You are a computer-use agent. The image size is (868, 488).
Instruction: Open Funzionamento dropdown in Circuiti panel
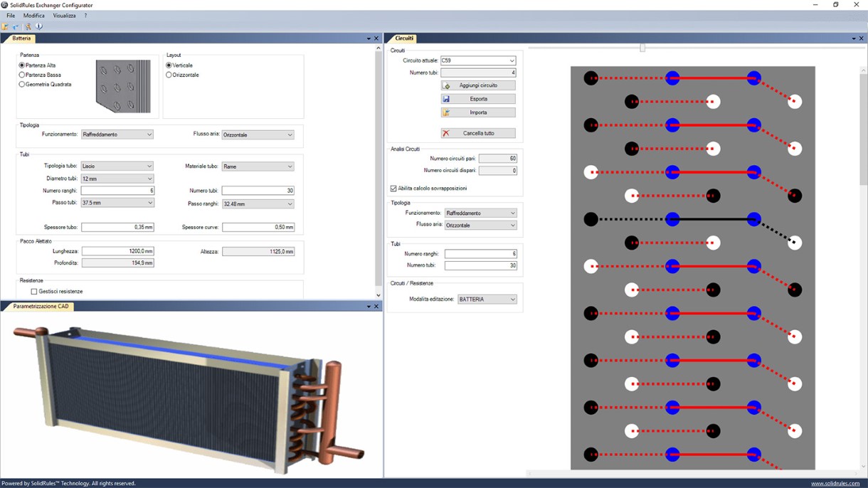coord(481,213)
